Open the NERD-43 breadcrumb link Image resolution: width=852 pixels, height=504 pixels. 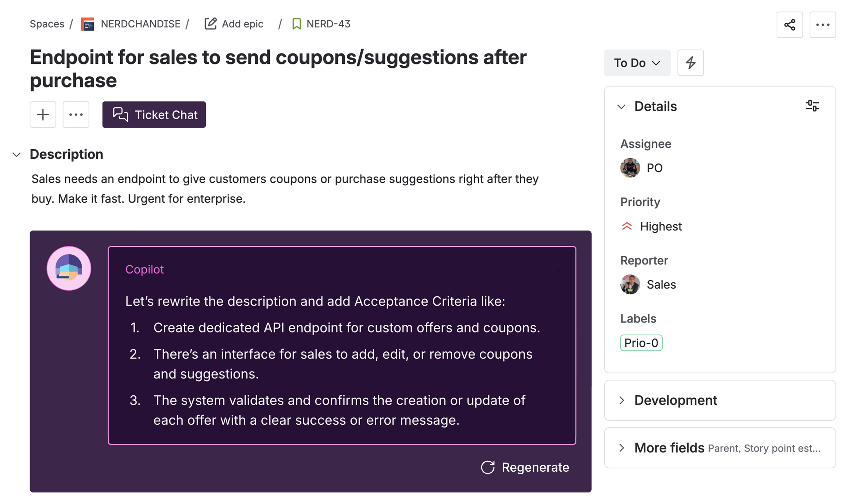(328, 24)
